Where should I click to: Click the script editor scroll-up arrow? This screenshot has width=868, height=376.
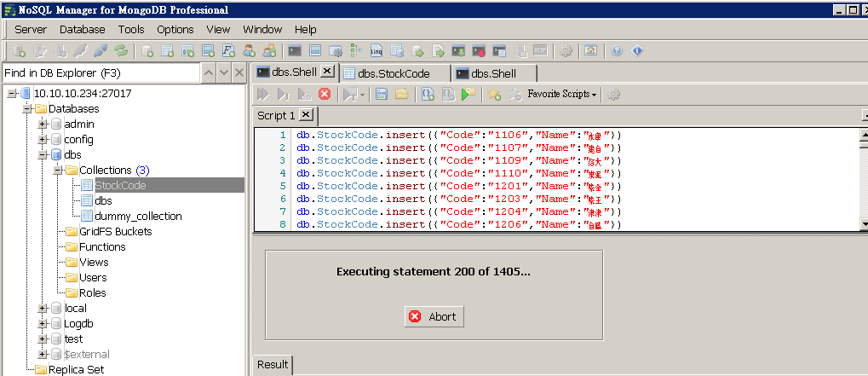(x=864, y=134)
